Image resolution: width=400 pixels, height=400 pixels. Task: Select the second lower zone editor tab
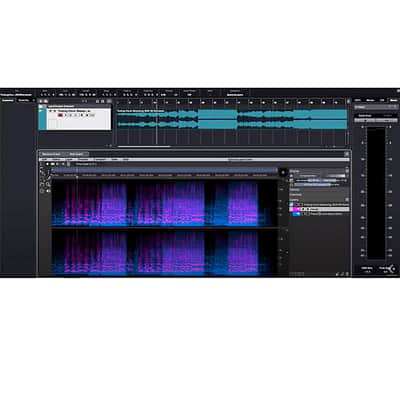point(77,154)
